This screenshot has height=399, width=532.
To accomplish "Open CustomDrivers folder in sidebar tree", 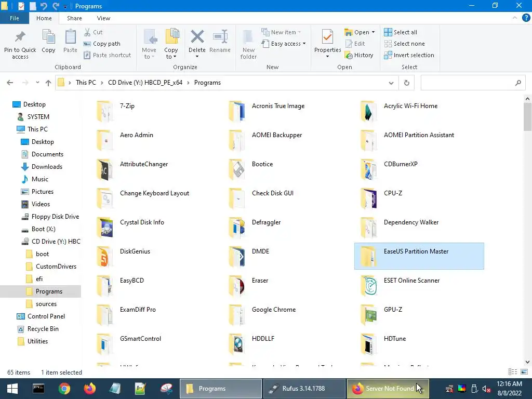I will [x=56, y=267].
